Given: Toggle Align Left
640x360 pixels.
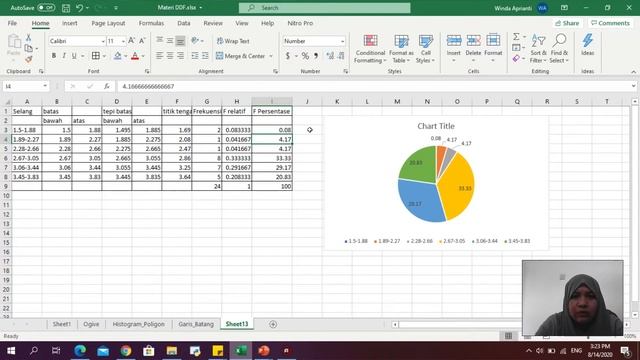Looking at the screenshot, I should (160, 56).
